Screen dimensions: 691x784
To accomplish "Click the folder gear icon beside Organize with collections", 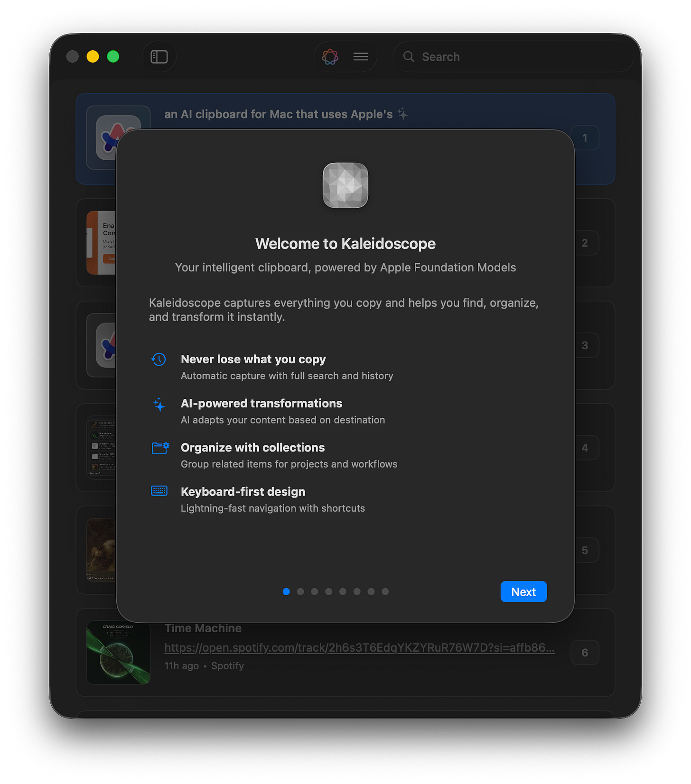I will 160,448.
